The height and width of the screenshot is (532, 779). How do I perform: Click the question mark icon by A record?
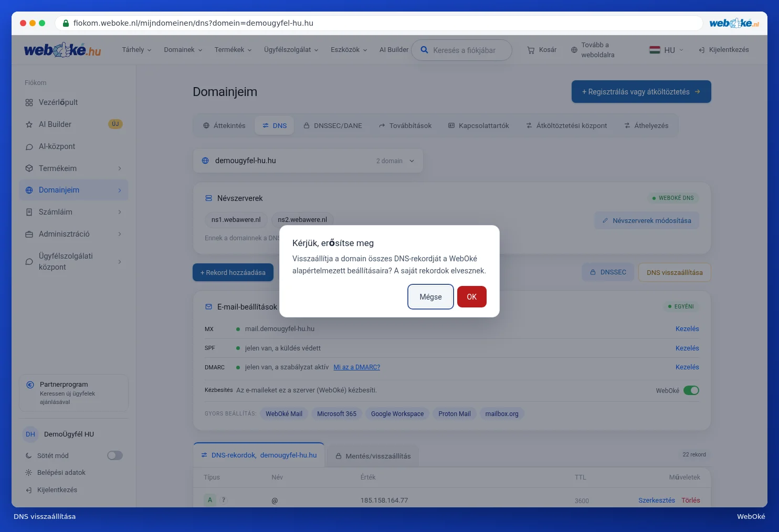(x=224, y=500)
